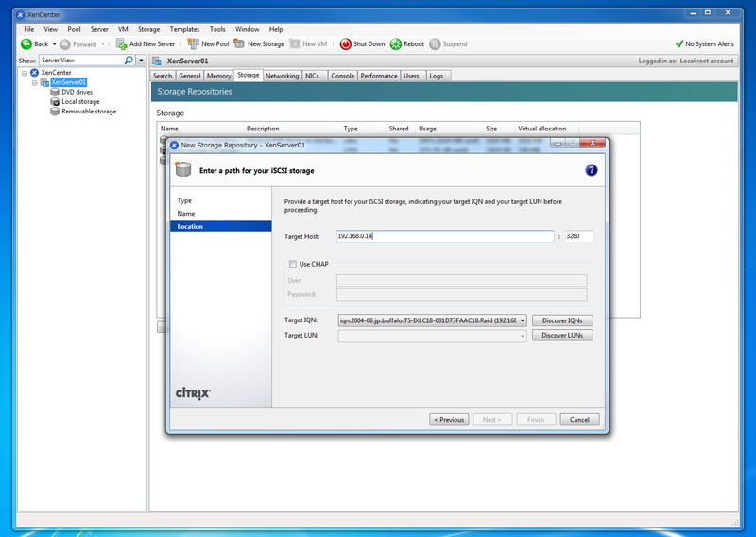Click the Cancel button in wizard
756x537 pixels.
point(579,419)
